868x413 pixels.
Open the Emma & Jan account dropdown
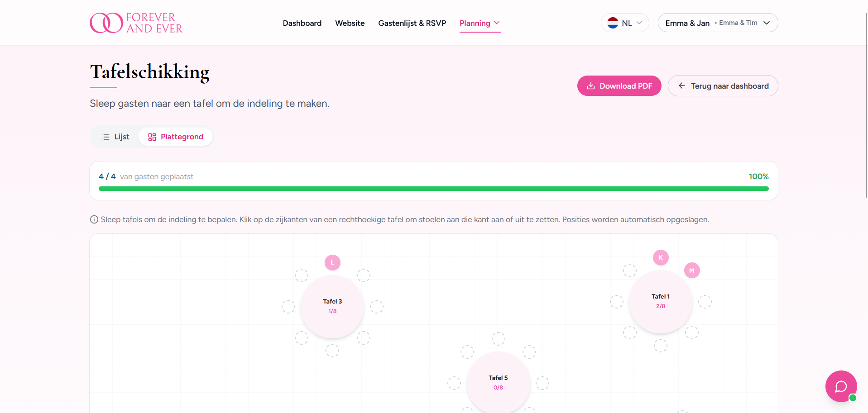(718, 23)
